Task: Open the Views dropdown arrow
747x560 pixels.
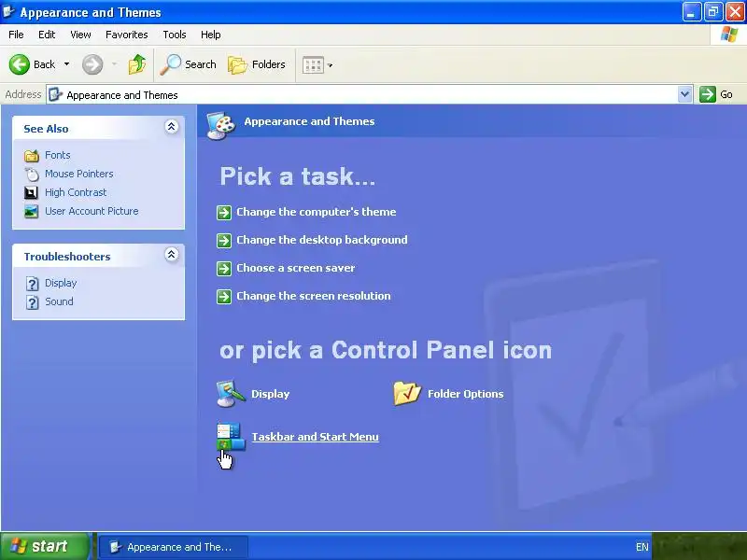Action: tap(331, 65)
